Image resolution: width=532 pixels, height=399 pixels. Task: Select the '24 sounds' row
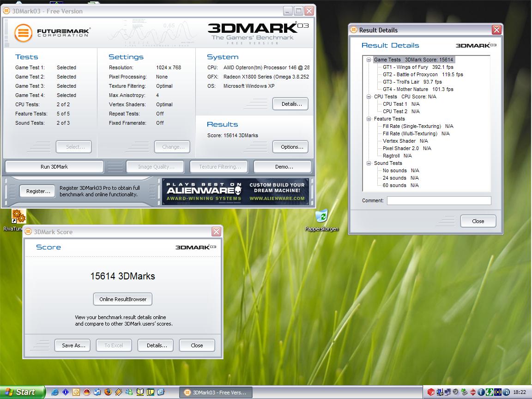tap(401, 178)
